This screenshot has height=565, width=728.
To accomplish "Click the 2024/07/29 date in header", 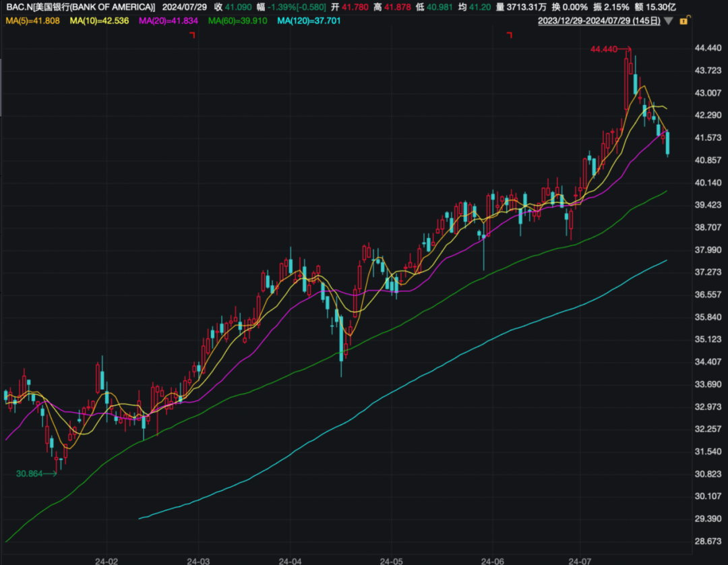I will 183,7.
